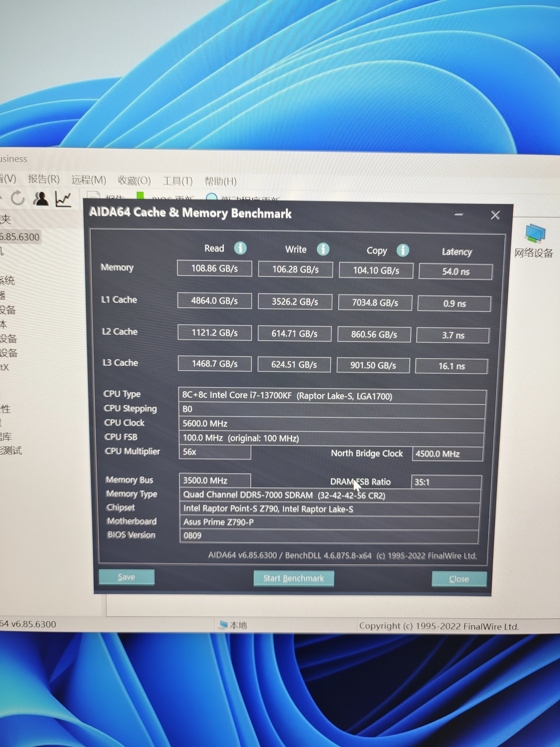Screen dimensions: 560x747
Task: Click the Copy info icon
Action: pyautogui.click(x=403, y=250)
